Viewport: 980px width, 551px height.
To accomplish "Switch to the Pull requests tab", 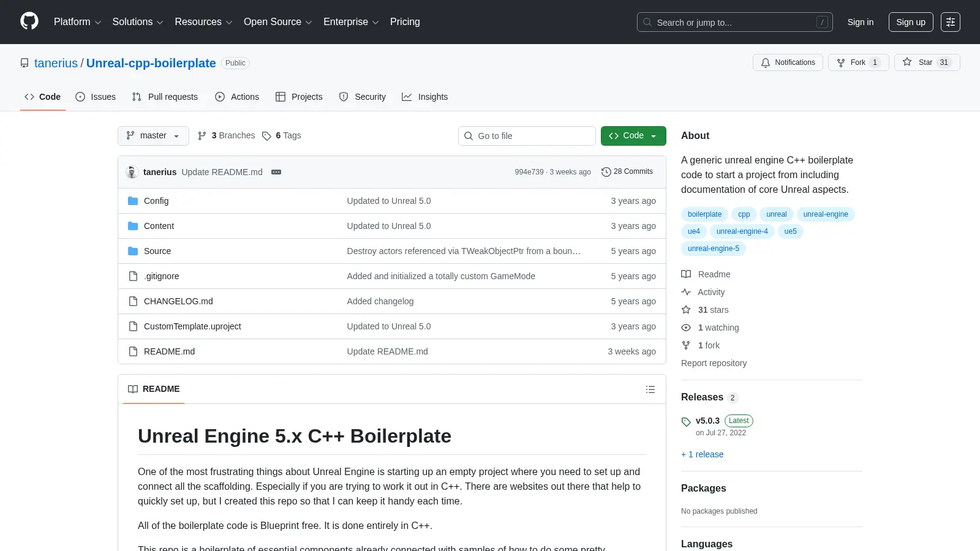I will click(x=165, y=97).
